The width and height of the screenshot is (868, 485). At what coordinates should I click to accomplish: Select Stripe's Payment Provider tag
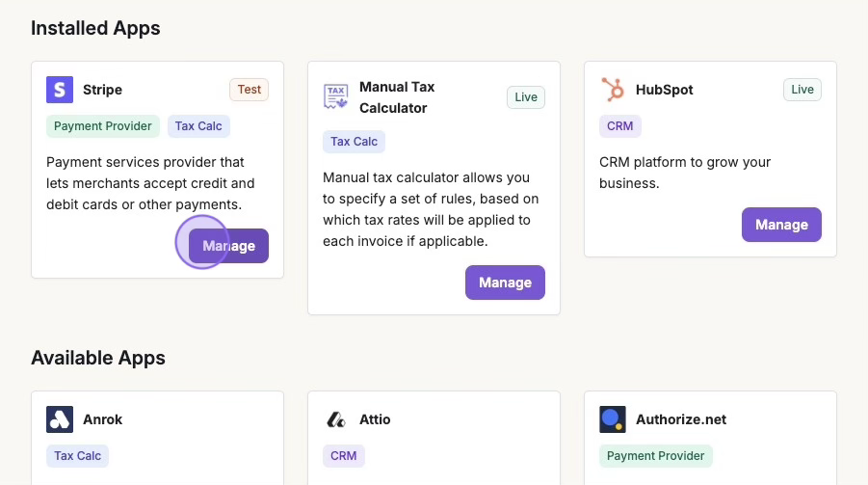point(103,126)
